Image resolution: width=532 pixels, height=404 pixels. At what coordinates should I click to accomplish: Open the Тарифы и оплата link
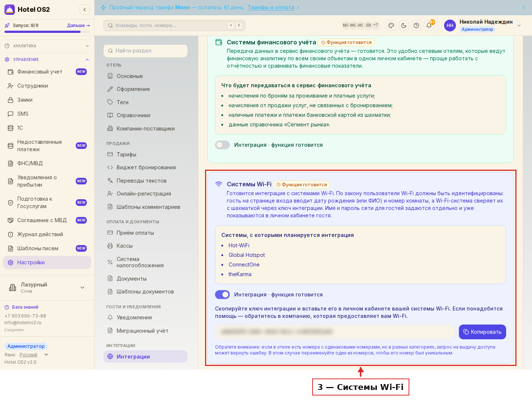(271, 7)
